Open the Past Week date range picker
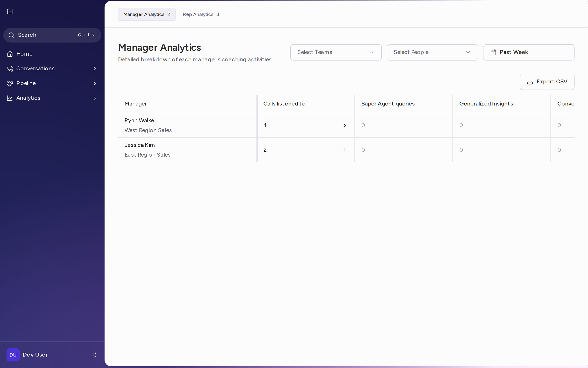This screenshot has width=588, height=368. click(x=528, y=52)
